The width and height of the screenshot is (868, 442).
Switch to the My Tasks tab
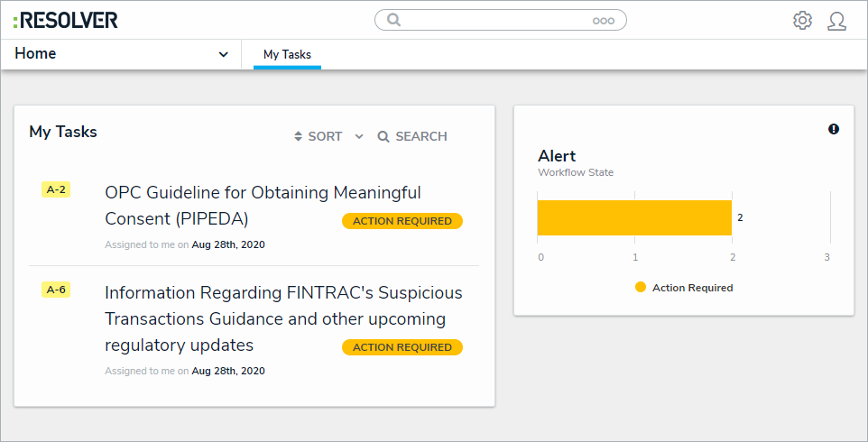tap(287, 55)
